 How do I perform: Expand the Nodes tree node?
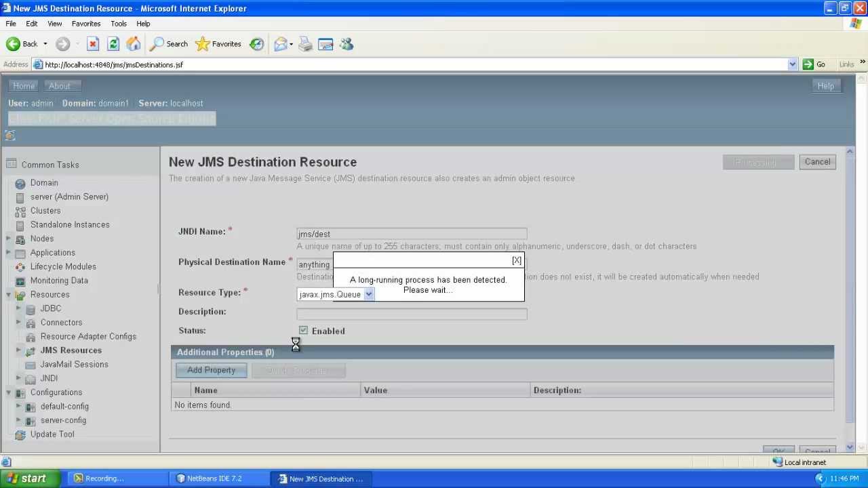pos(9,238)
